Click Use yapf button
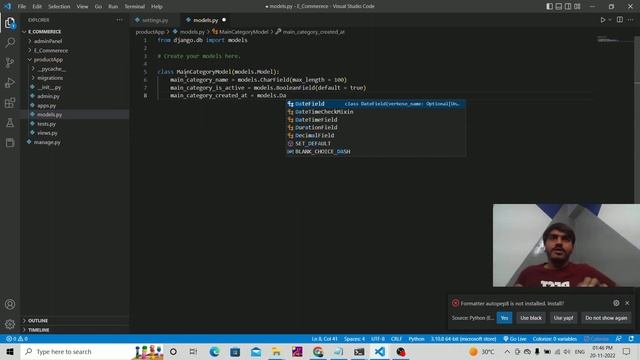 click(x=563, y=318)
